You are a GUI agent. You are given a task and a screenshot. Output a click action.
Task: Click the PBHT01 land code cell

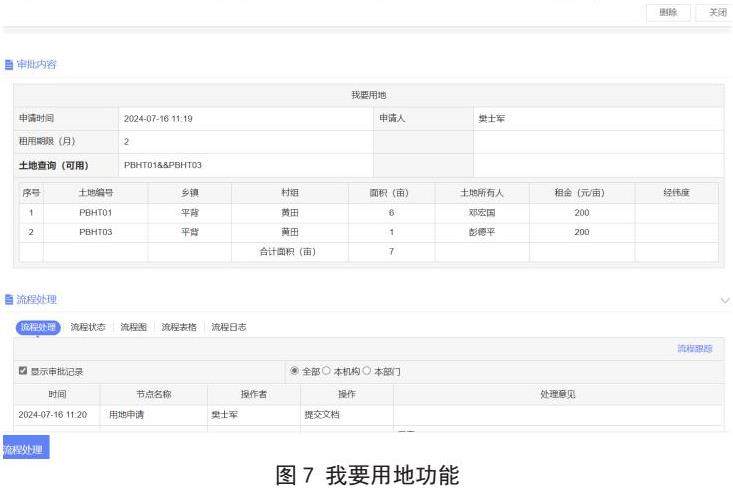pyautogui.click(x=96, y=213)
